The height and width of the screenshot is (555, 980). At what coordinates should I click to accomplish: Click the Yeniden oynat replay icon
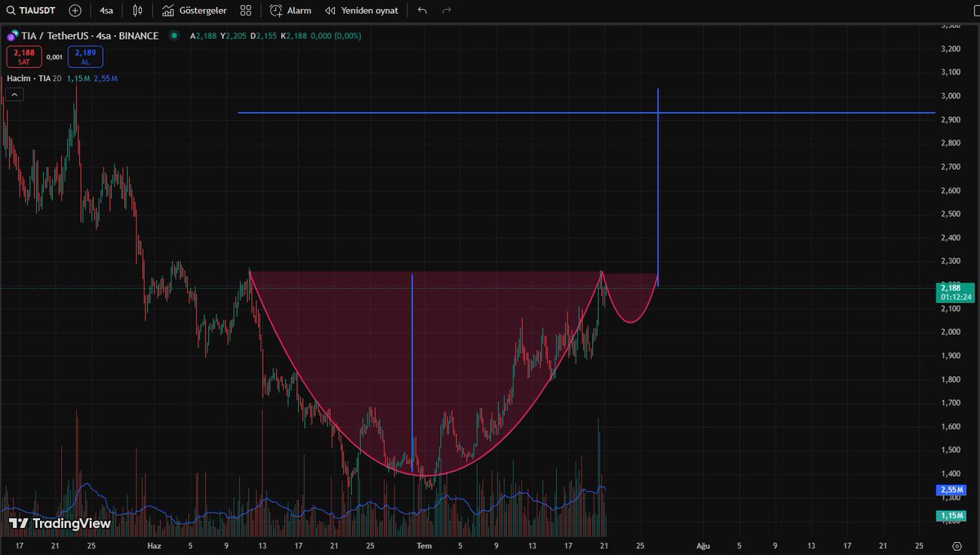click(331, 11)
